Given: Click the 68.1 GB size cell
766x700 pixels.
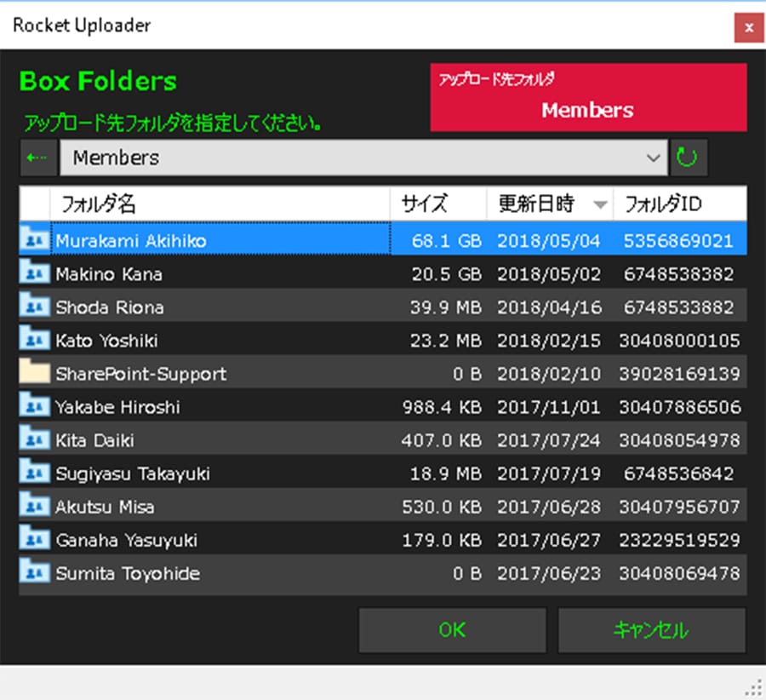Looking at the screenshot, I should pyautogui.click(x=447, y=240).
